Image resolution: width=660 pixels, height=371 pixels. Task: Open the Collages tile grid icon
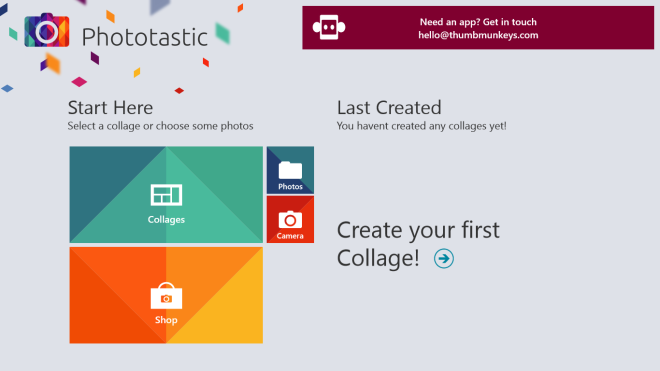point(166,195)
